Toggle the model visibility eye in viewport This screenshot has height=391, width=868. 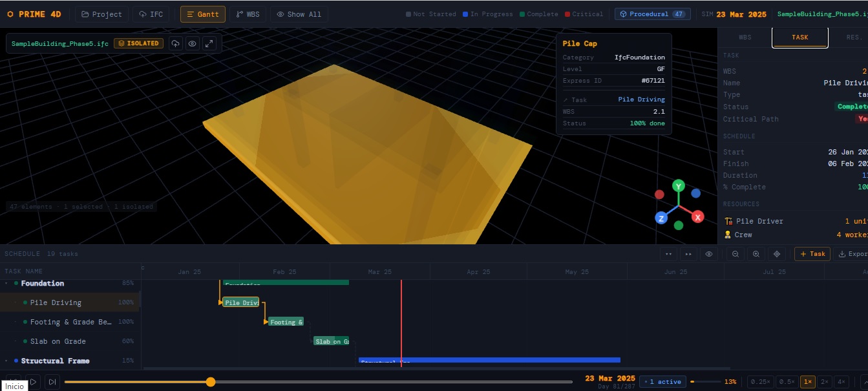coord(192,43)
